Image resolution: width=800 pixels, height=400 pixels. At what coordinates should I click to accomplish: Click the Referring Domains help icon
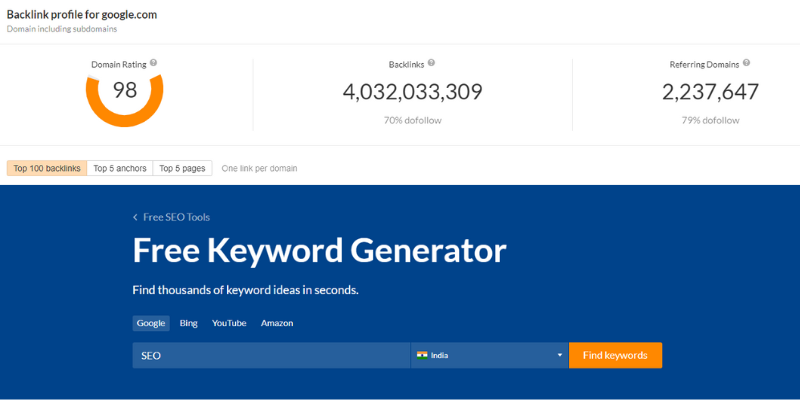click(x=746, y=63)
